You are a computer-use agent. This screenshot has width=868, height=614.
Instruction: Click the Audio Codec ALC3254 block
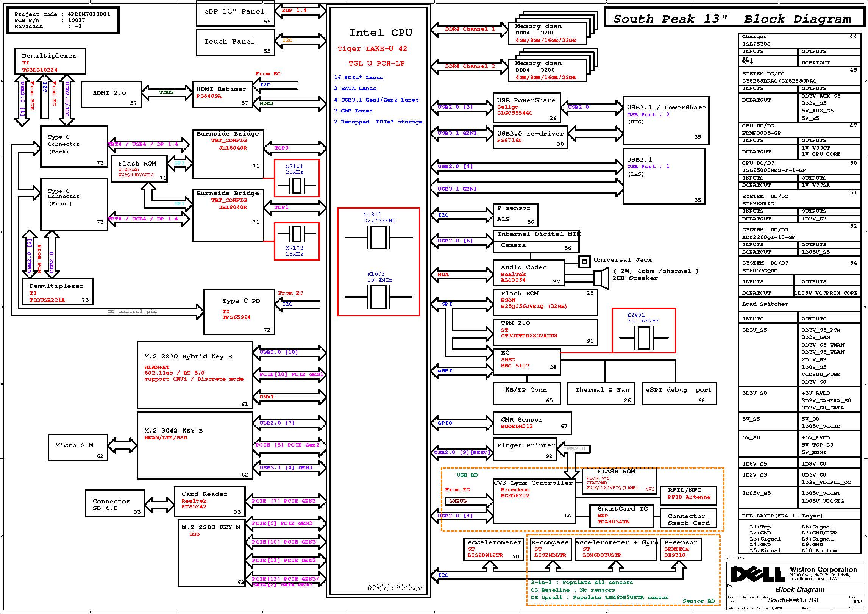pyautogui.click(x=528, y=273)
